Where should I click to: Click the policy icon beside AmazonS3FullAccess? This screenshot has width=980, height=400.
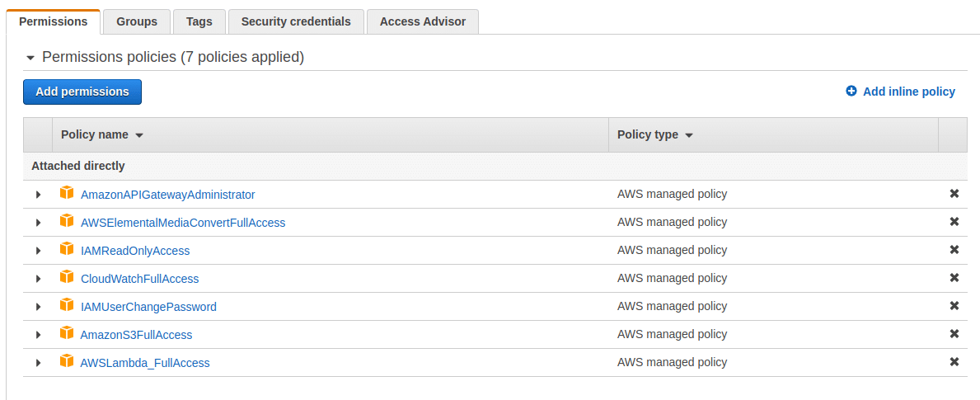[x=67, y=334]
